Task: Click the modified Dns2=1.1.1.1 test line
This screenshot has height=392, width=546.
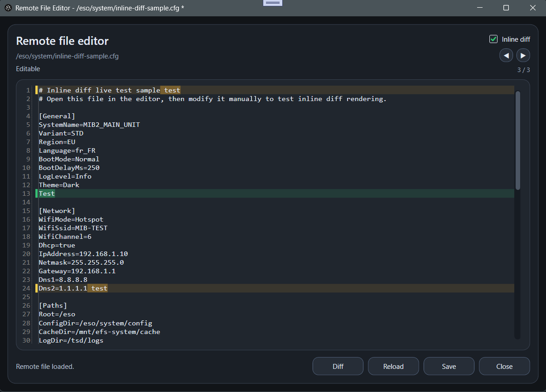Action: click(72, 288)
